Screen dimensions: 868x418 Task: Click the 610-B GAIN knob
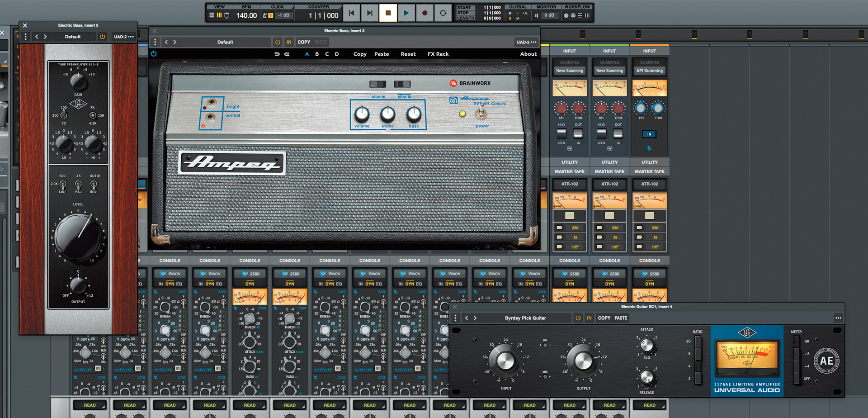click(78, 82)
